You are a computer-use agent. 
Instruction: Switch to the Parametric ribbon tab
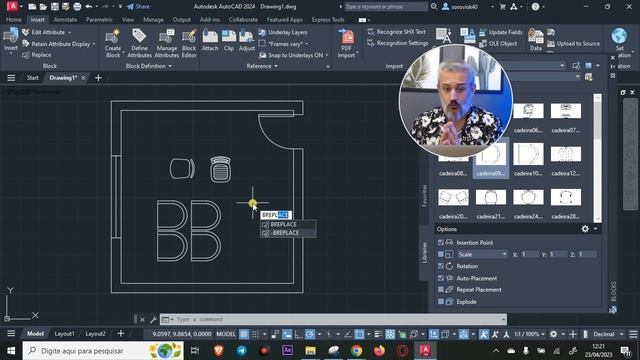click(99, 20)
